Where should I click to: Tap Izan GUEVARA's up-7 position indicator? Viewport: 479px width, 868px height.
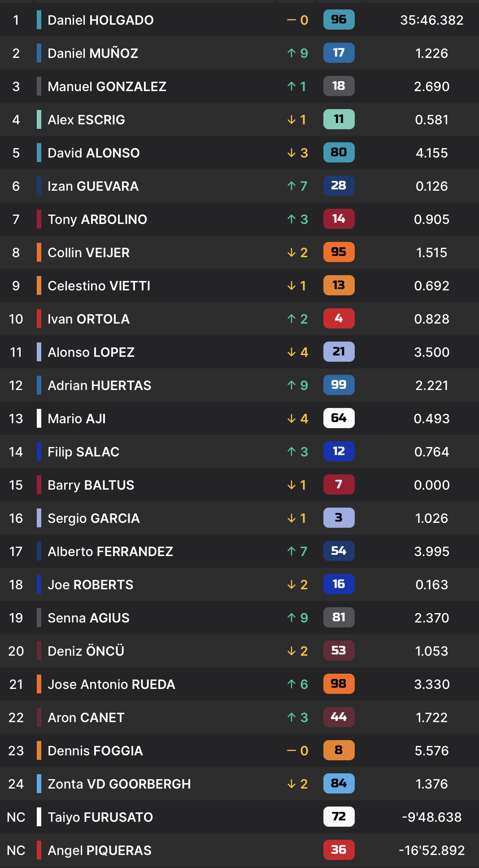(297, 186)
